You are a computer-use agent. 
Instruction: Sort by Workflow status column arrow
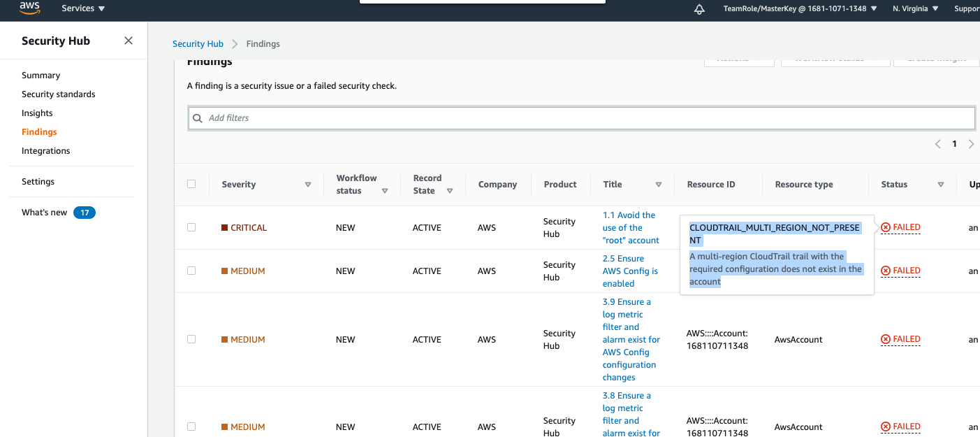[x=385, y=191]
